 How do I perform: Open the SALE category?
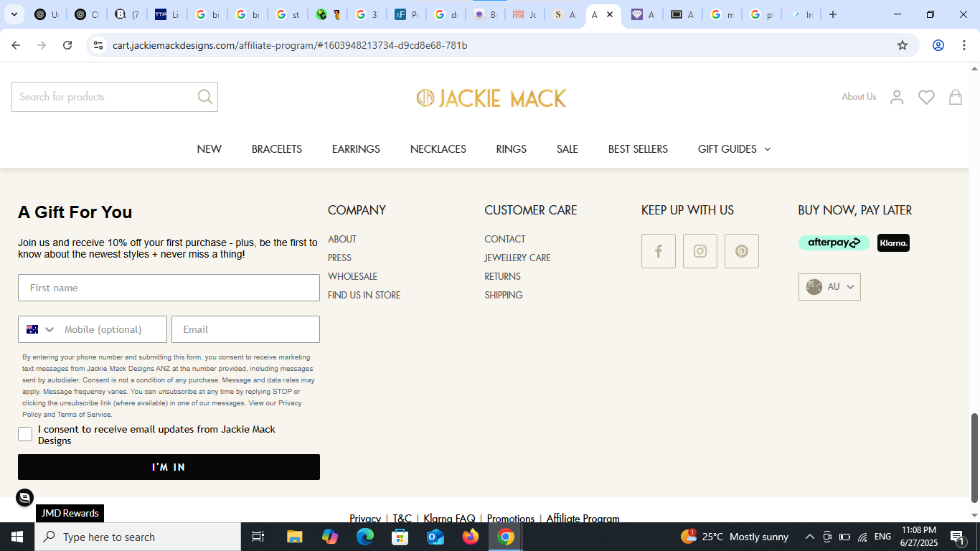[567, 149]
